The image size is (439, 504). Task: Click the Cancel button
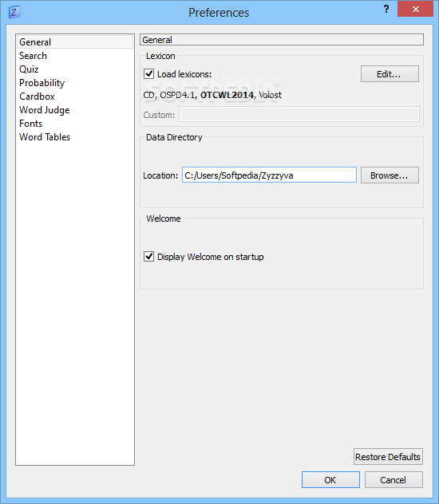pyautogui.click(x=394, y=479)
